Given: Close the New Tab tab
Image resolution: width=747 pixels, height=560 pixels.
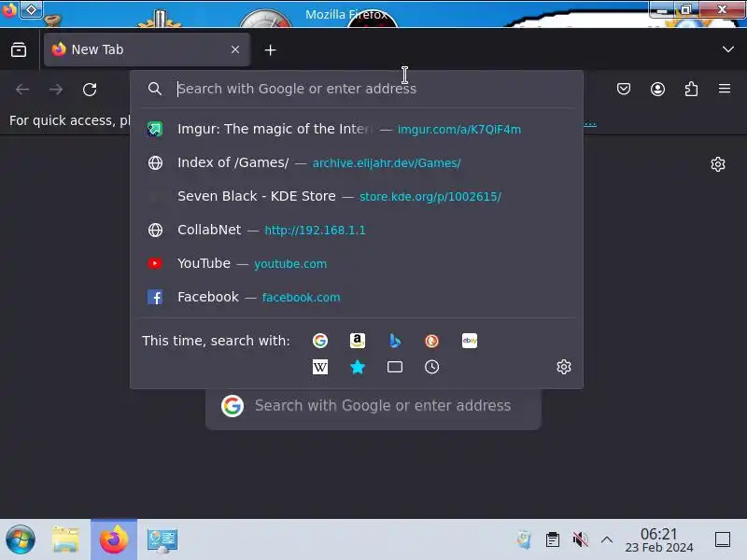Looking at the screenshot, I should tap(235, 49).
